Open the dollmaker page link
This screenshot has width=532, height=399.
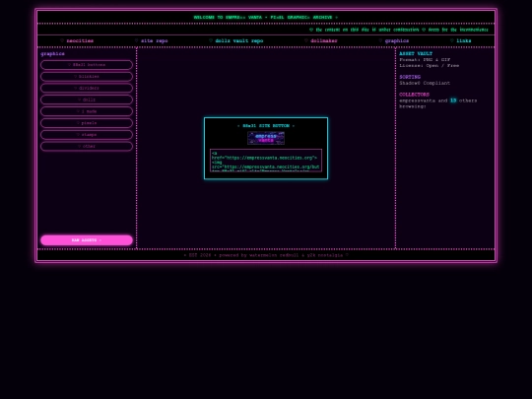point(321,40)
